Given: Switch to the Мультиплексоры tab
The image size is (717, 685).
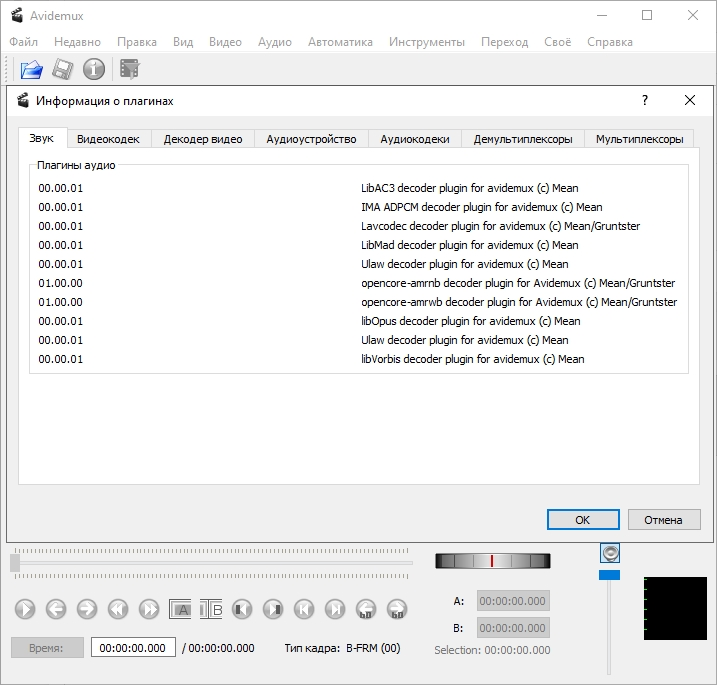Looking at the screenshot, I should click(x=639, y=139).
